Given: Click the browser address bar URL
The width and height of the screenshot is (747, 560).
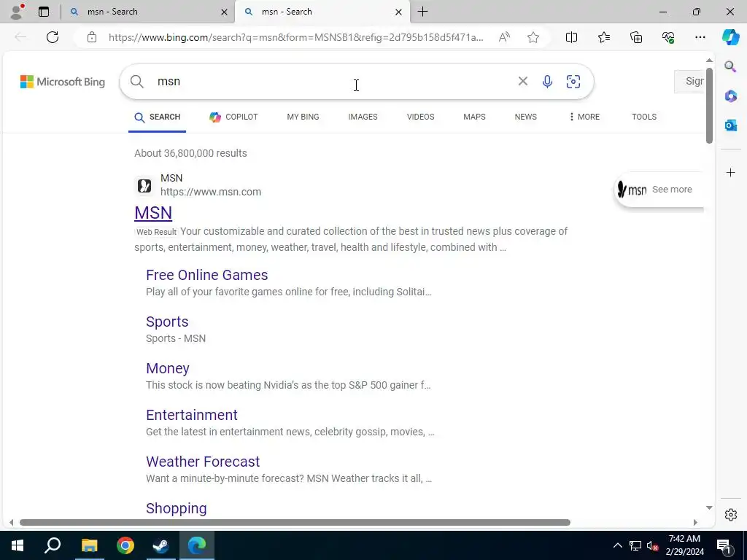Looking at the screenshot, I should [296, 37].
